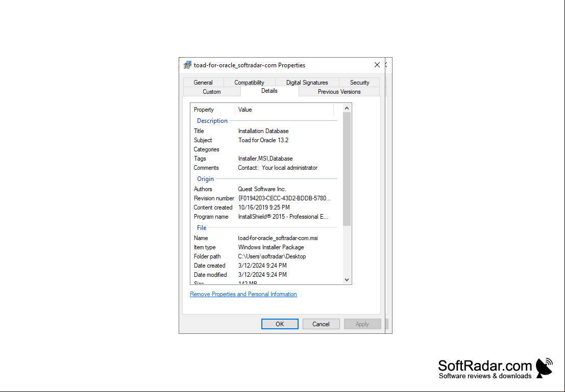Click the Subject property label

pyautogui.click(x=203, y=140)
